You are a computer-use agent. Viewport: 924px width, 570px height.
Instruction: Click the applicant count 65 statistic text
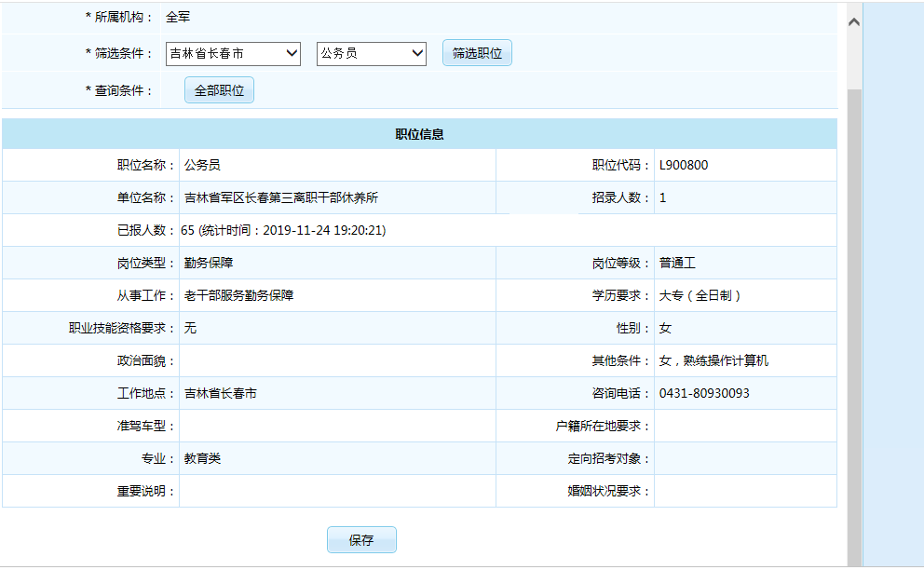tap(283, 230)
